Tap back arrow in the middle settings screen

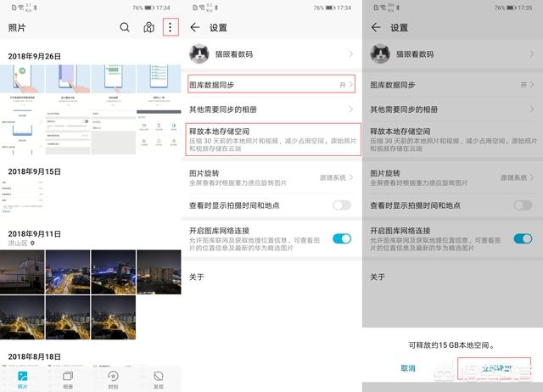click(x=194, y=28)
